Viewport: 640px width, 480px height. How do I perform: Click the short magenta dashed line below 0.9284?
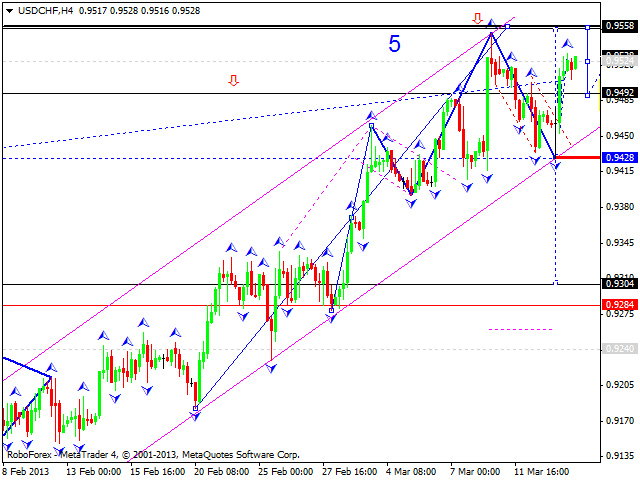pyautogui.click(x=520, y=329)
